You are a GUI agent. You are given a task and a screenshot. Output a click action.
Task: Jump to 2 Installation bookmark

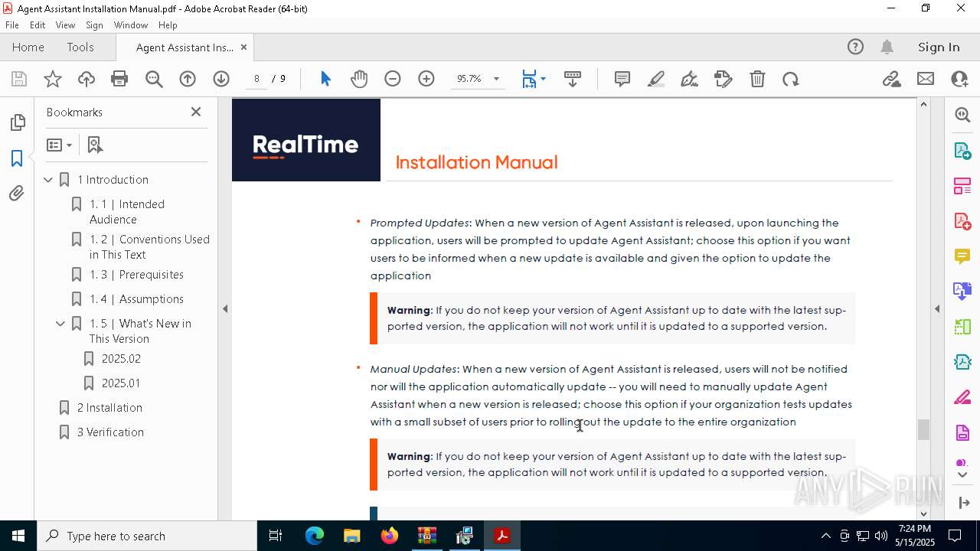point(109,408)
